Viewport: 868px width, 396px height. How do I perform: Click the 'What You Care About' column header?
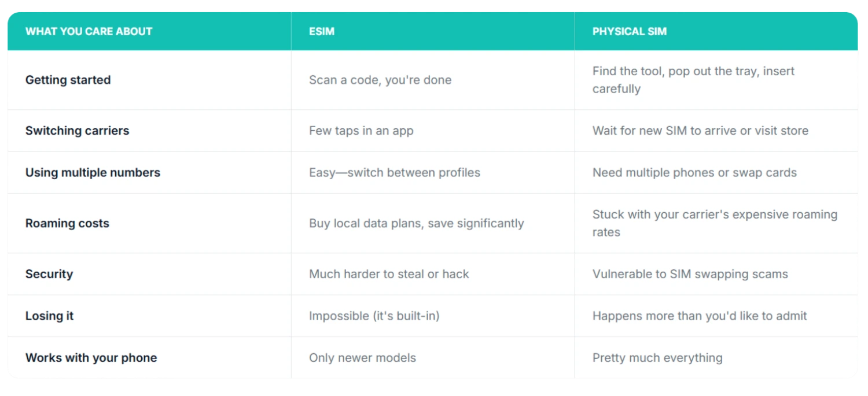pos(89,31)
